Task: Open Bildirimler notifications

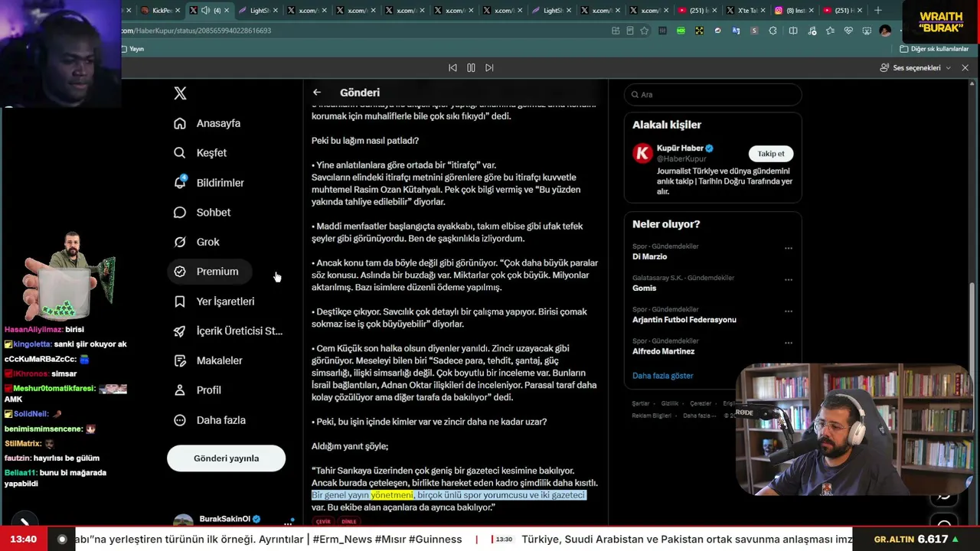Action: 209,183
